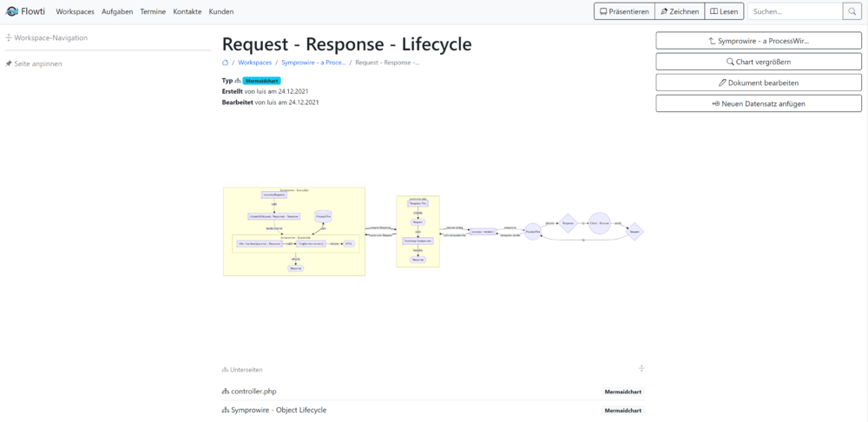Viewport: 868px width, 422px height.
Task: Click the Workspace-Navigation divider icon
Action: point(8,38)
